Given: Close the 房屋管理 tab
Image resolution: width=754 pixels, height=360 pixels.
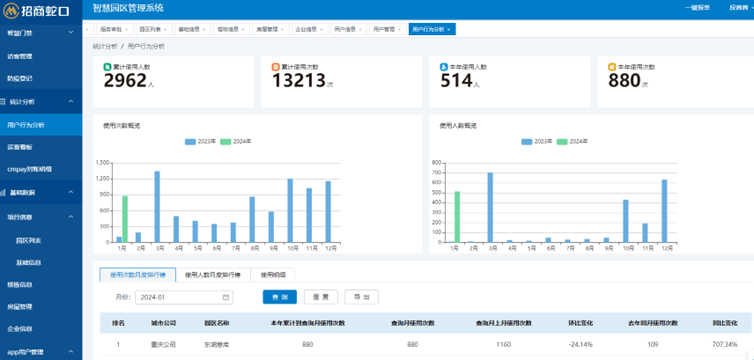Looking at the screenshot, I should (282, 29).
